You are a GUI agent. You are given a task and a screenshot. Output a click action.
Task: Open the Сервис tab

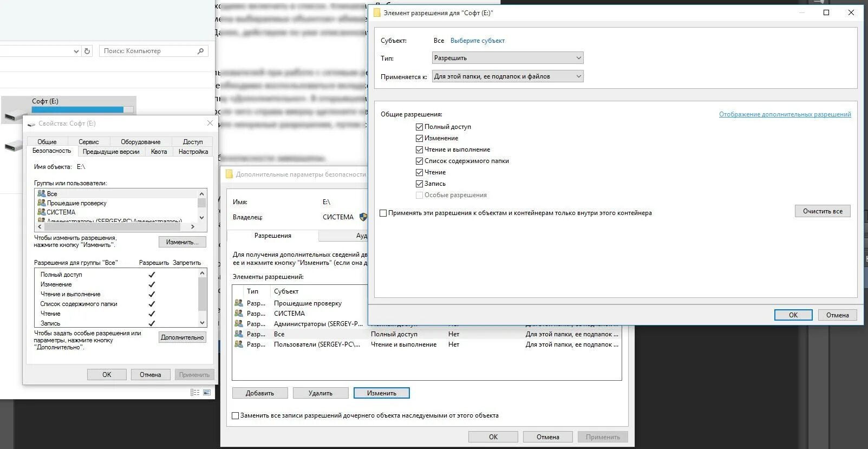[88, 141]
